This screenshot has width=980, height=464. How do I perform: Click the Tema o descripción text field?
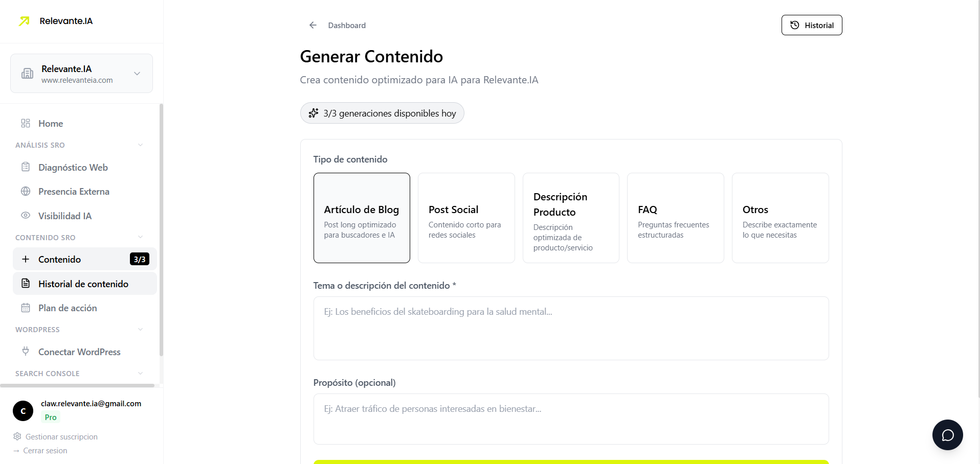click(x=570, y=328)
